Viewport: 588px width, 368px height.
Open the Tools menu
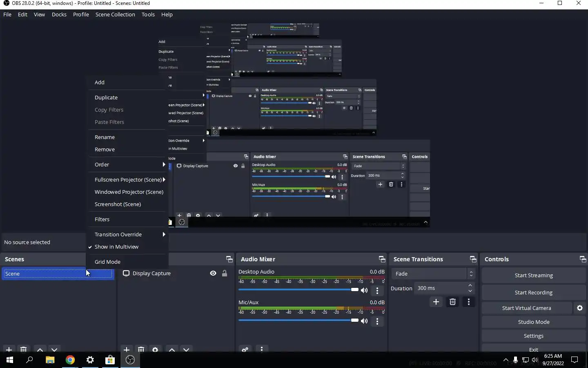pyautogui.click(x=148, y=14)
